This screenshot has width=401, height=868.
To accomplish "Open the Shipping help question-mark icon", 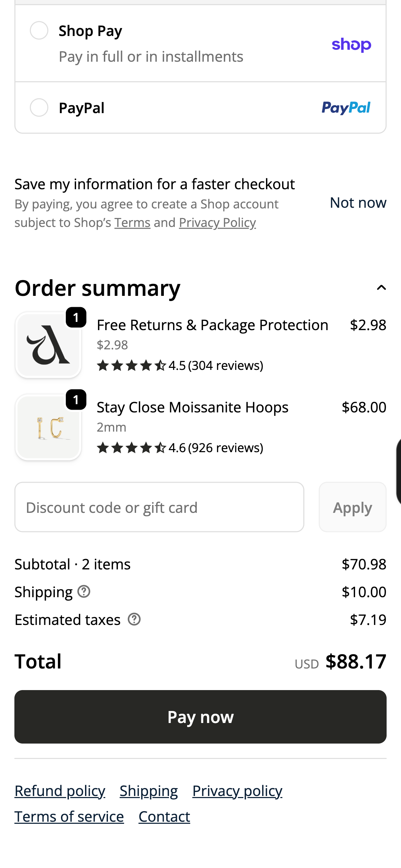I will coord(84,592).
